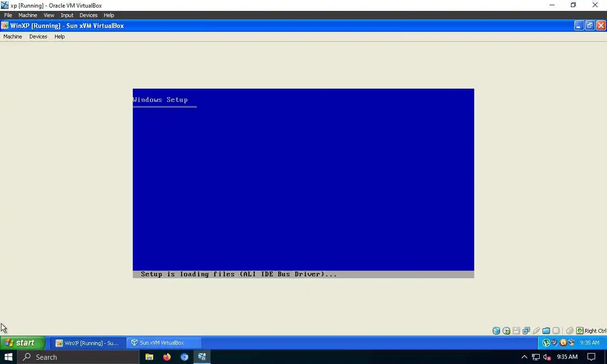
Task: Click the active VirtualBox icon on Windows taskbar
Action: (202, 357)
